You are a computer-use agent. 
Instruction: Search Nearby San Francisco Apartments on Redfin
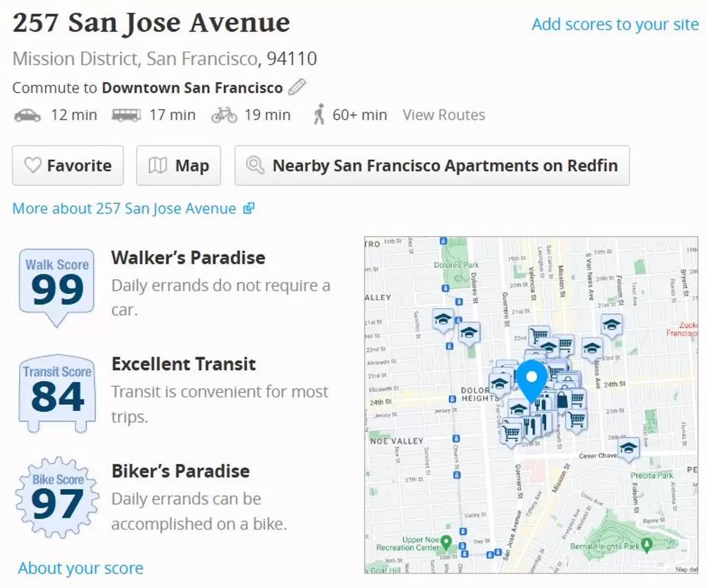[432, 166]
